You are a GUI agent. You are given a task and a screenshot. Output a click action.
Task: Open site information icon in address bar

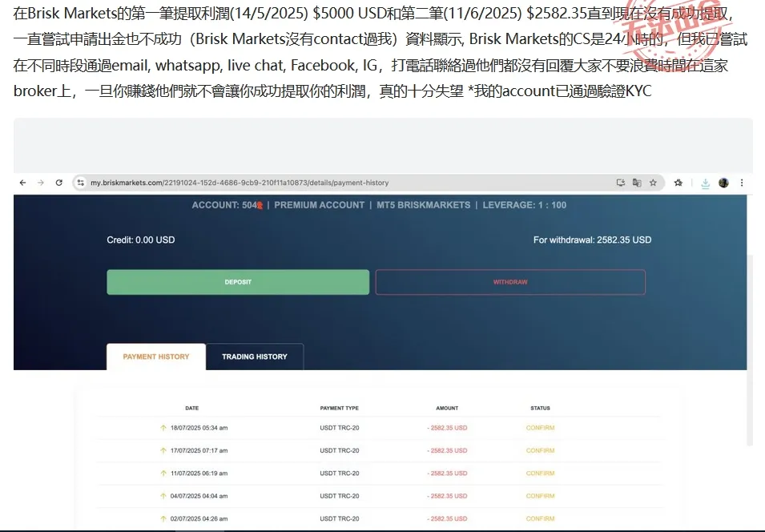81,183
